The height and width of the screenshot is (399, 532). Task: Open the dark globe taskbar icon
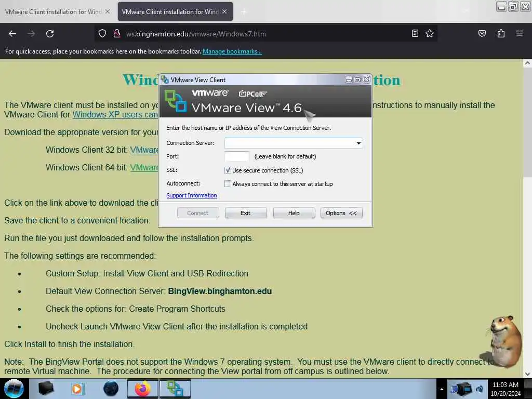click(x=111, y=389)
